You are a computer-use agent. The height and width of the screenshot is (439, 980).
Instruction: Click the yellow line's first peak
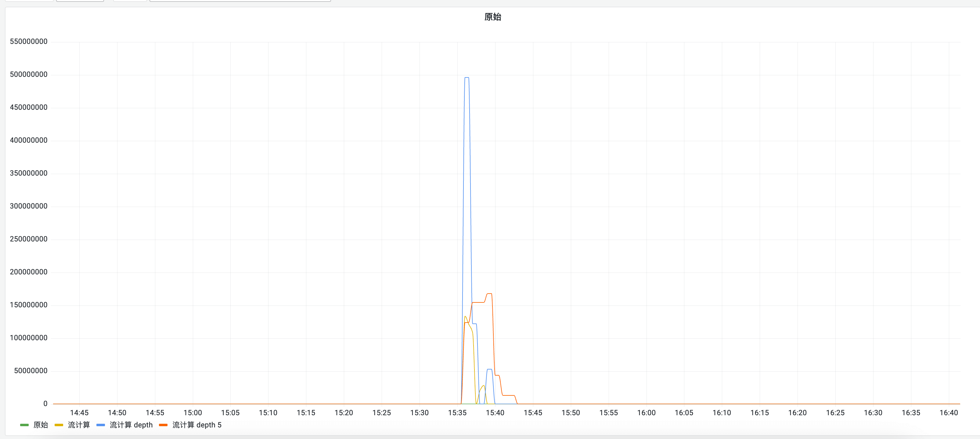465,317
